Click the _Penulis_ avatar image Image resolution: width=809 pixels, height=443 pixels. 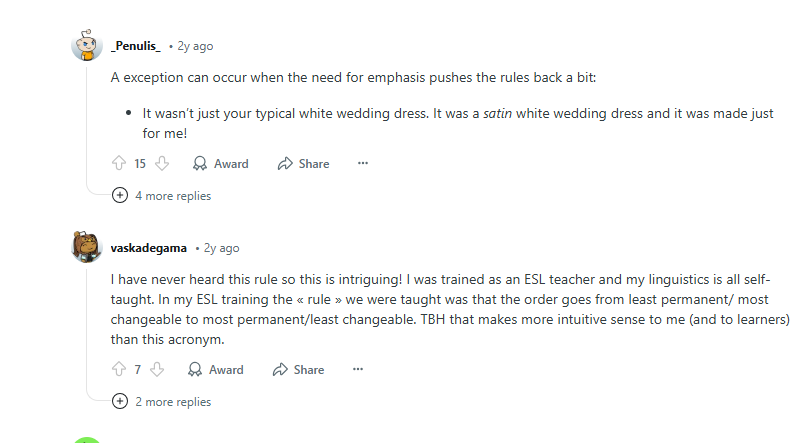click(87, 46)
